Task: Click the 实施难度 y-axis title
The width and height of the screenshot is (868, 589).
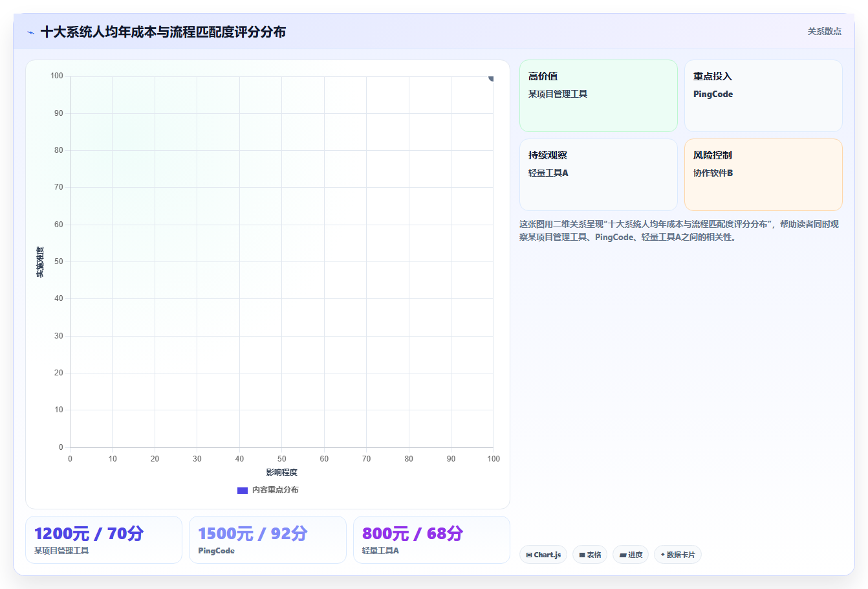Action: [x=40, y=262]
